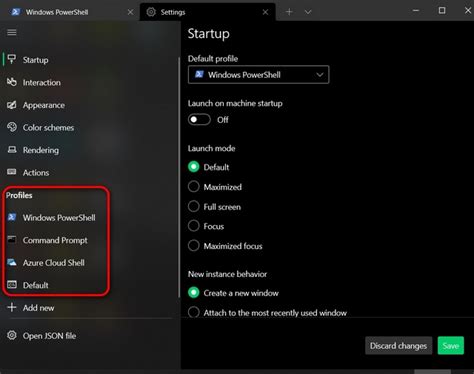Open the Windows PowerShell profile settings
Screen dimensions: 474x374
pyautogui.click(x=90, y=217)
